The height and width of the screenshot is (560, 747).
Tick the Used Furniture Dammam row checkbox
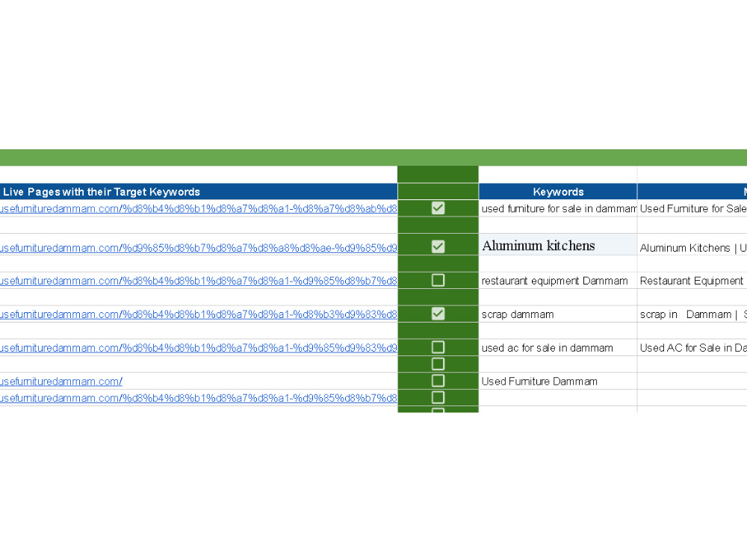[x=438, y=381]
